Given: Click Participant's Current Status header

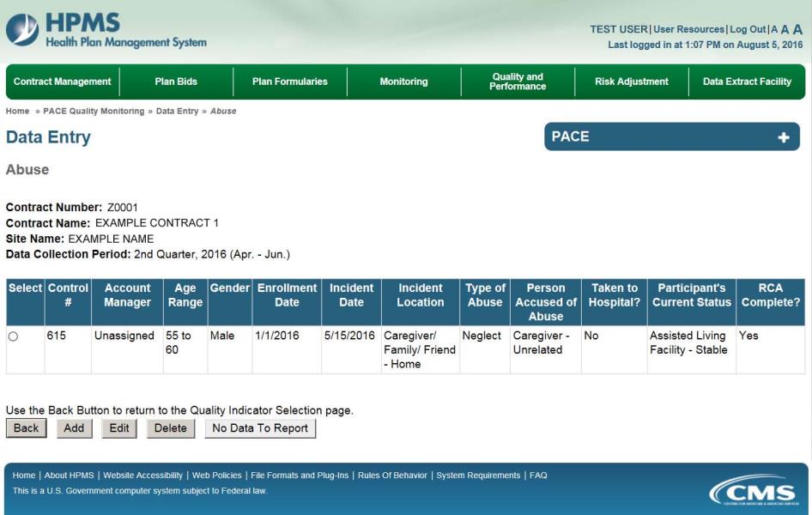Looking at the screenshot, I should (692, 302).
